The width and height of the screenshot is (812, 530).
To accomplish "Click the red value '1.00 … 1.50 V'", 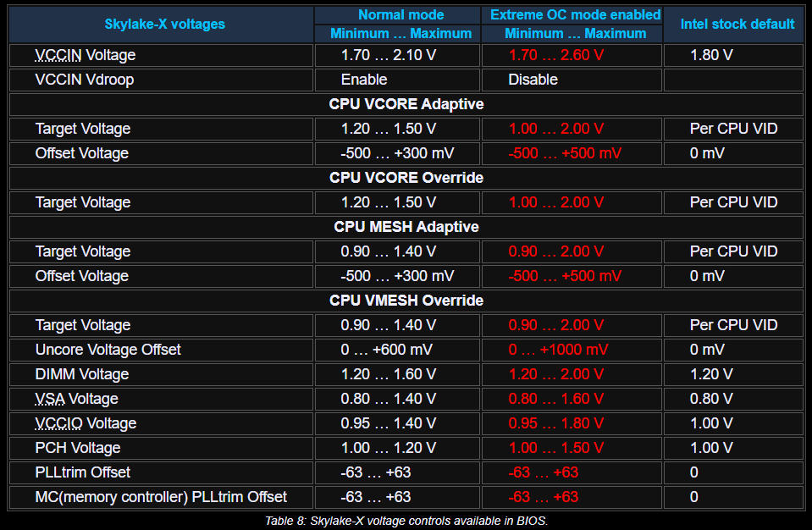I will tap(555, 448).
